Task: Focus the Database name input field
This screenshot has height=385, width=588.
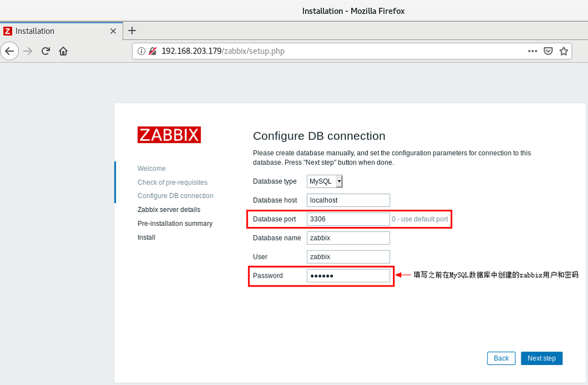Action: coord(348,238)
